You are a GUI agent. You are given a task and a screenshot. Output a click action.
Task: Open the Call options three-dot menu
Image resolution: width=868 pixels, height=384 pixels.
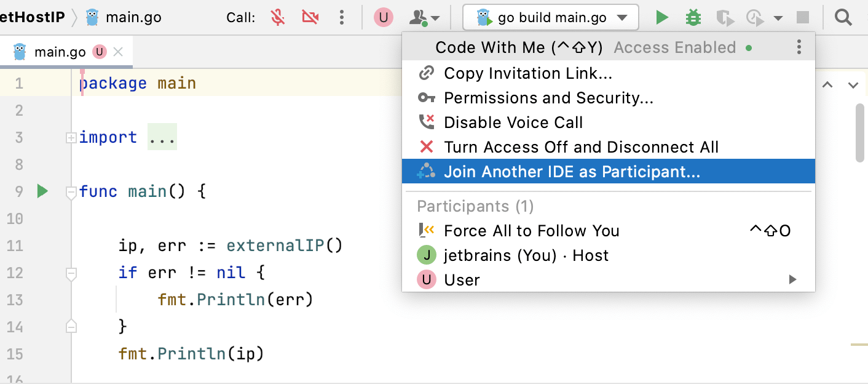(342, 17)
